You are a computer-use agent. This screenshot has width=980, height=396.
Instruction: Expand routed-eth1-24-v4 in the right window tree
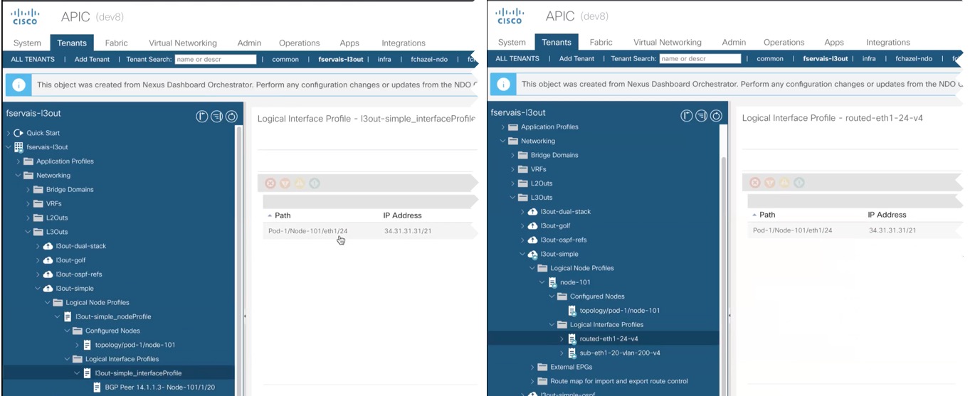click(x=562, y=338)
